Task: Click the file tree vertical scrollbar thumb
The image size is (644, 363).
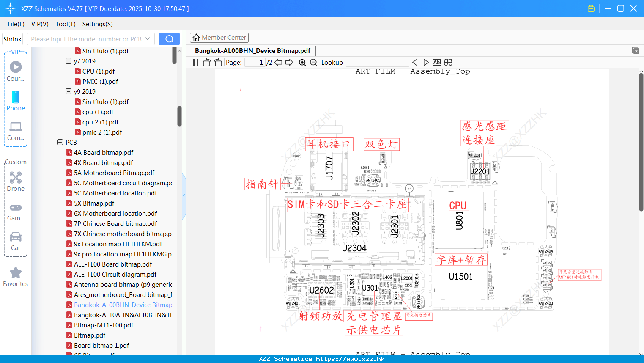Action: (179, 116)
